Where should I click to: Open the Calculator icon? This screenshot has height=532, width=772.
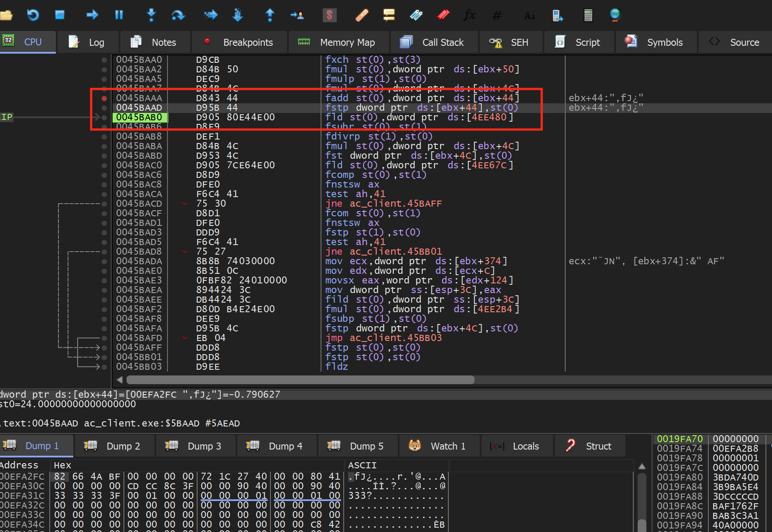588,15
